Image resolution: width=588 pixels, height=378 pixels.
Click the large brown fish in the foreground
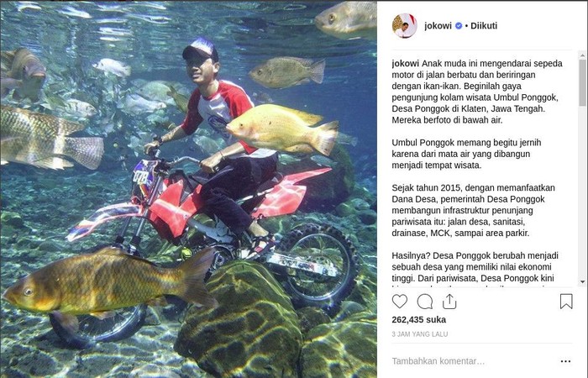click(108, 280)
